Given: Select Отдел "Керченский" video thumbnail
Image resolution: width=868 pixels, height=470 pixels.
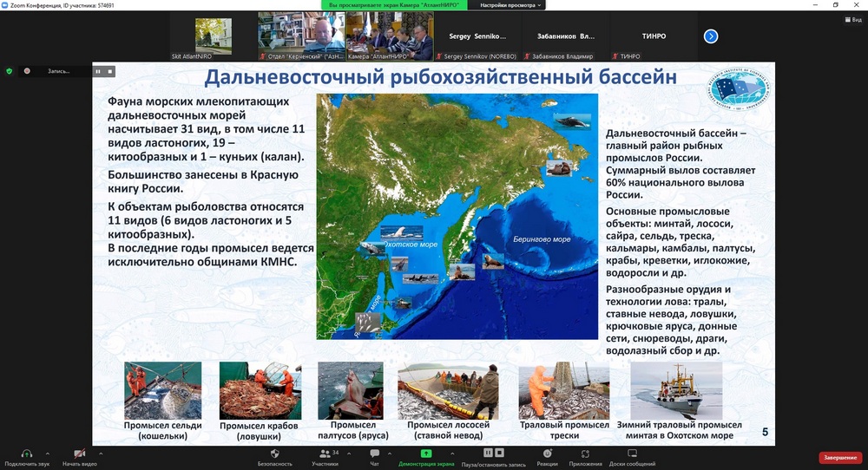Looking at the screenshot, I should 301,36.
